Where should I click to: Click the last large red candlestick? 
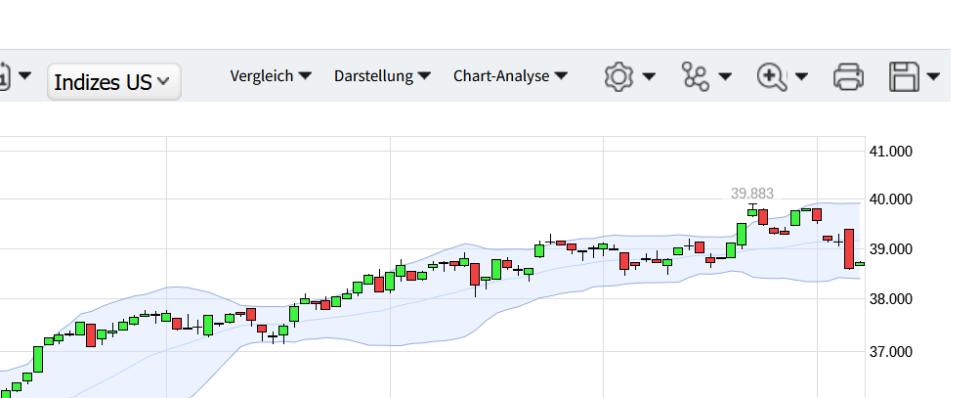point(849,247)
